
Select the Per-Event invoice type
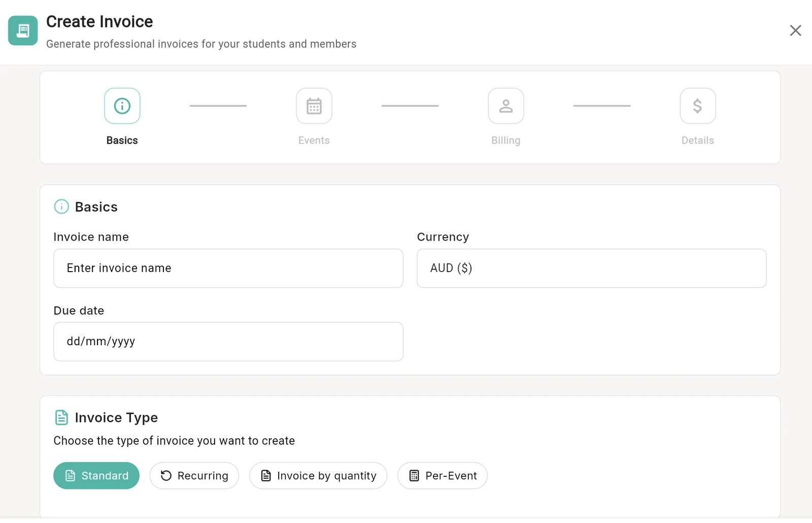443,476
